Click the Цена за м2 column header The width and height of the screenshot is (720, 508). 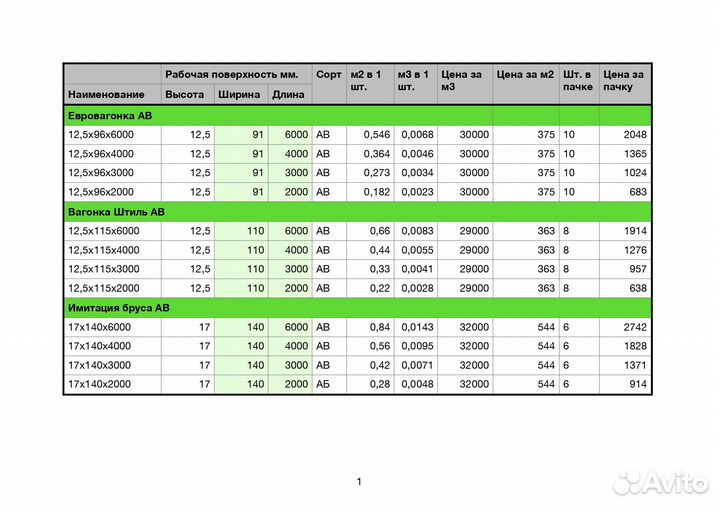(x=526, y=74)
